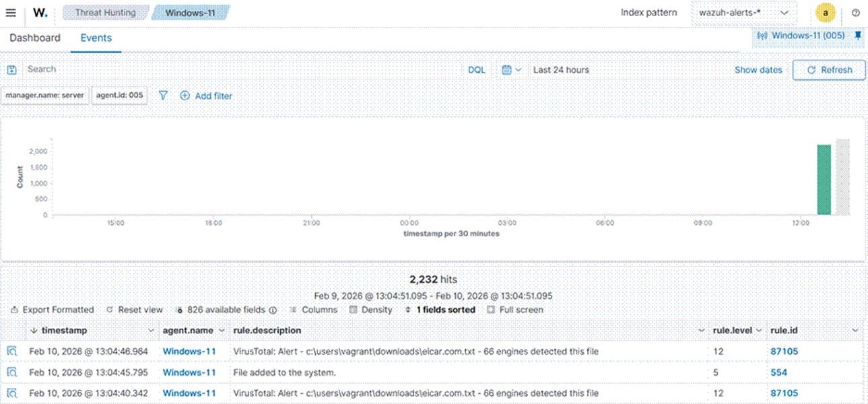The height and width of the screenshot is (404, 868).
Task: Open the Threat Hunting module tab
Action: (106, 11)
